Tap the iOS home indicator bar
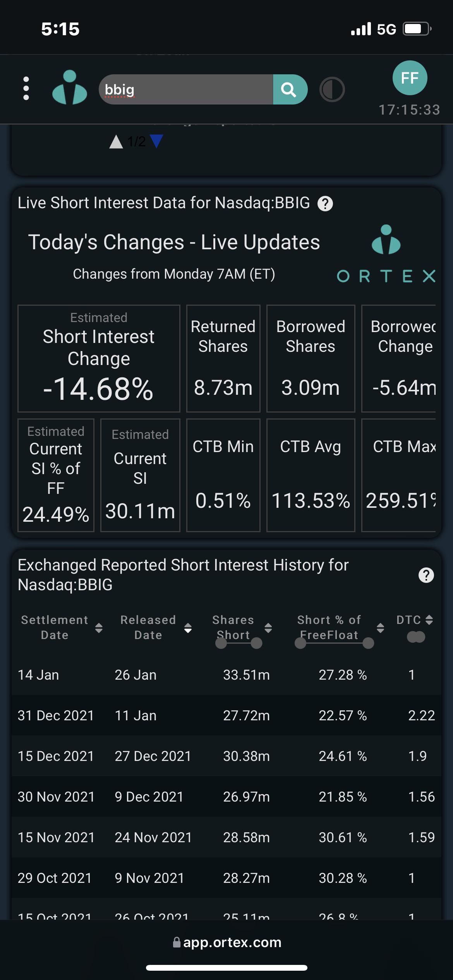 [226, 968]
